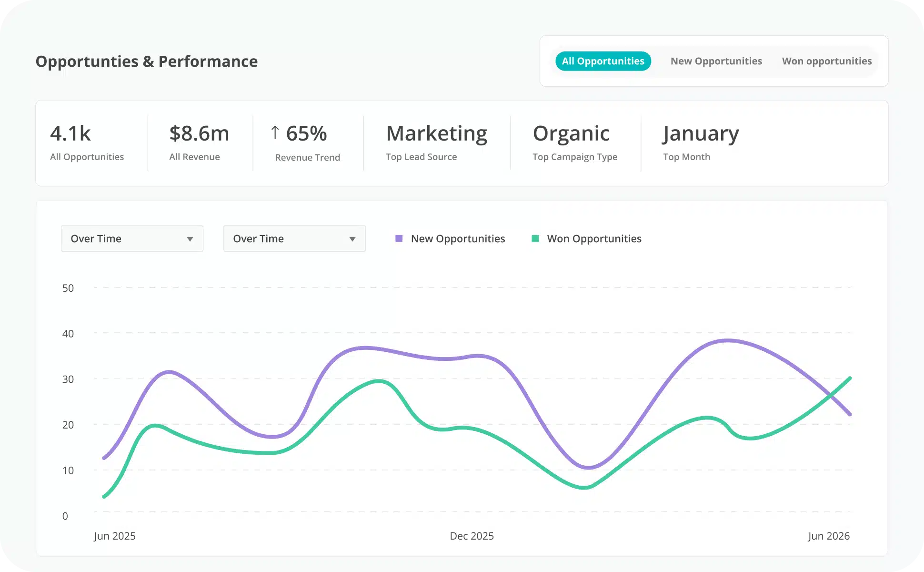
Task: Open the Marketing Top Lead Source card
Action: pyautogui.click(x=436, y=142)
